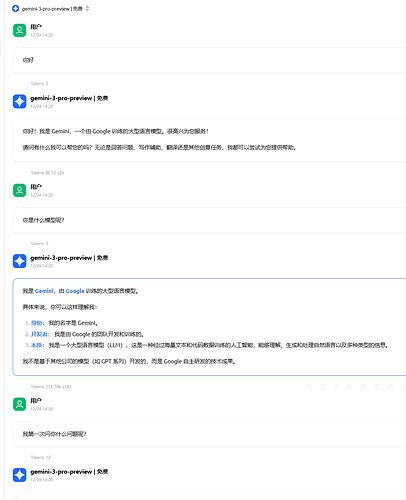Click the user avatar for the 我第一次问你什么问题呢 message

(x=19, y=404)
